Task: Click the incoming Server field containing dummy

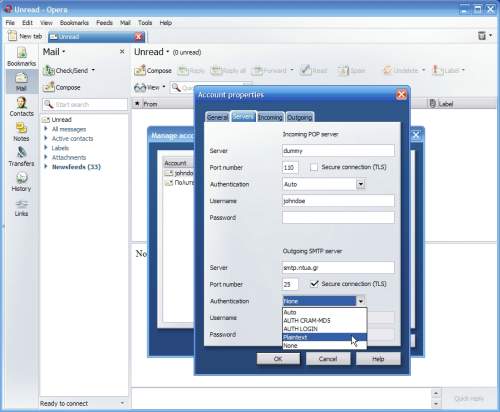Action: pyautogui.click(x=338, y=151)
